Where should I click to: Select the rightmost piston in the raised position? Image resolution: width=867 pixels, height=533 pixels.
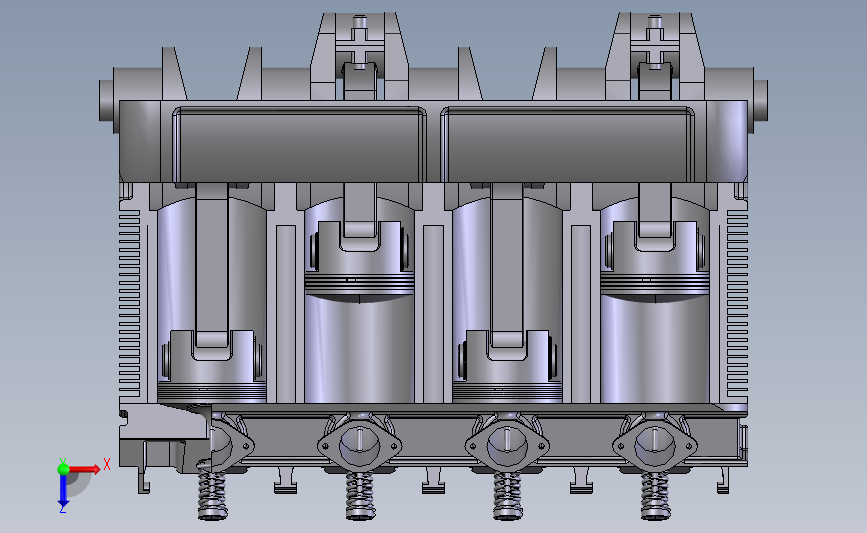point(655,260)
